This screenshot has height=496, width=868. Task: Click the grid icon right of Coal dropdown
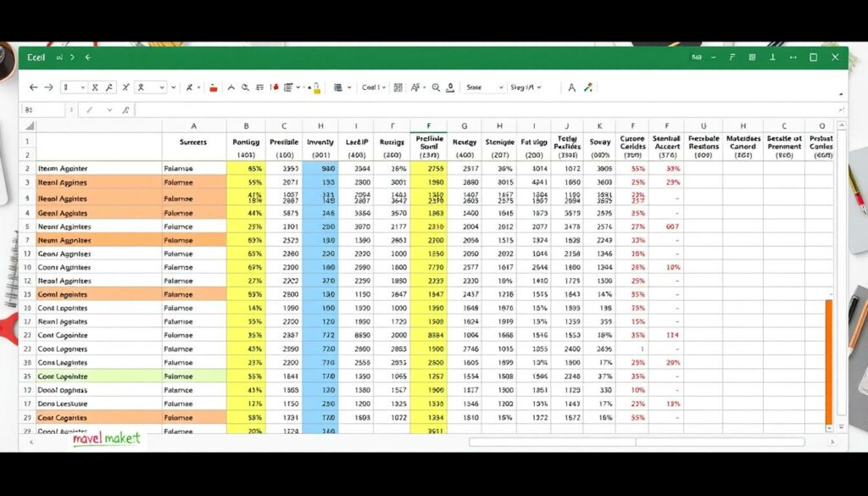click(x=398, y=87)
